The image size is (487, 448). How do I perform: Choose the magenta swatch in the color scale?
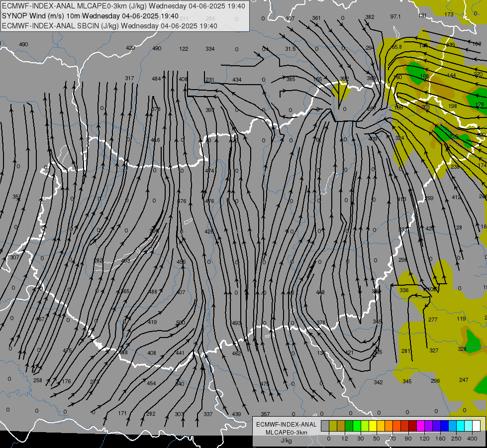tap(421, 426)
